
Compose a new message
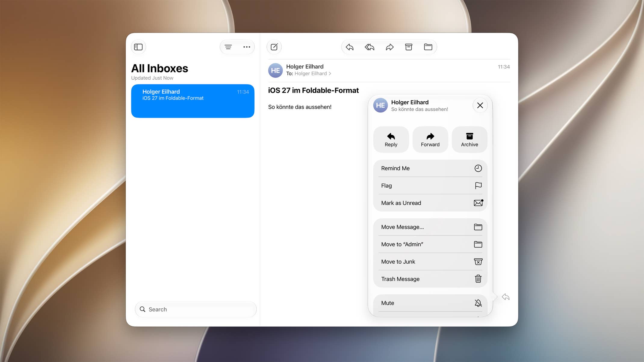tap(274, 47)
